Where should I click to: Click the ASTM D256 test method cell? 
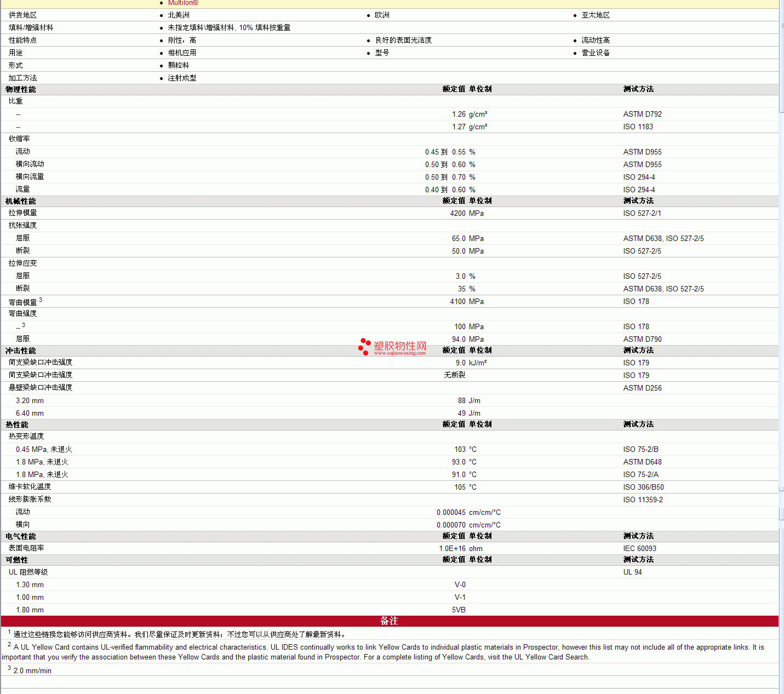[x=642, y=388]
